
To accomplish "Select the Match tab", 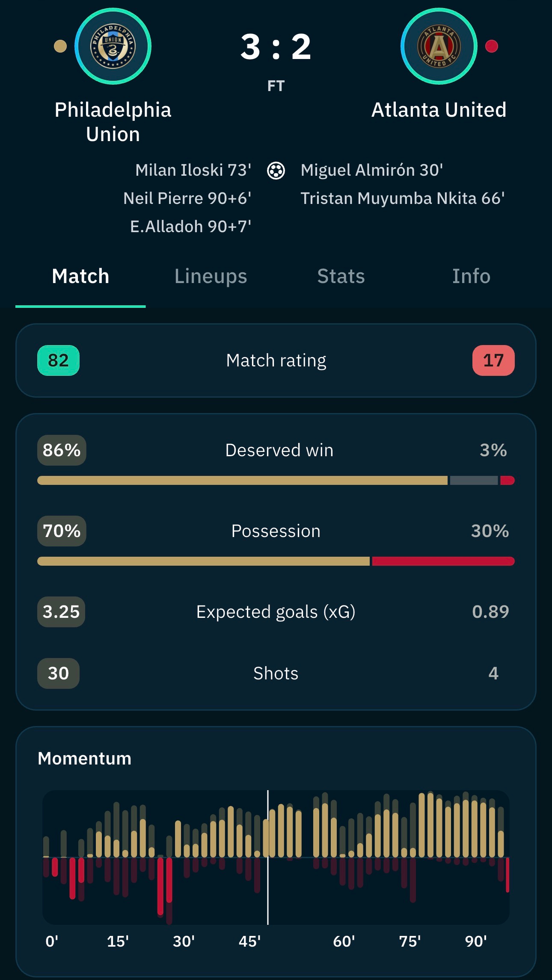I will point(80,276).
